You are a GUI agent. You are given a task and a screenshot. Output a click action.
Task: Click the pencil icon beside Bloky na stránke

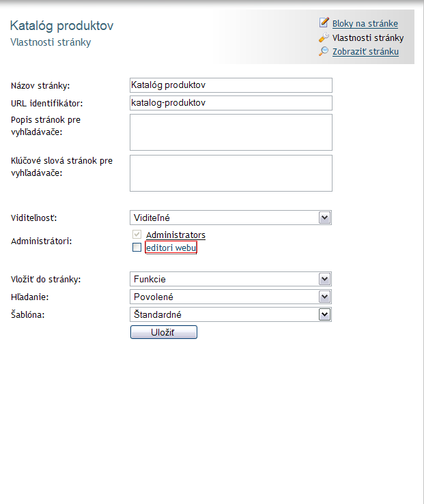point(324,23)
